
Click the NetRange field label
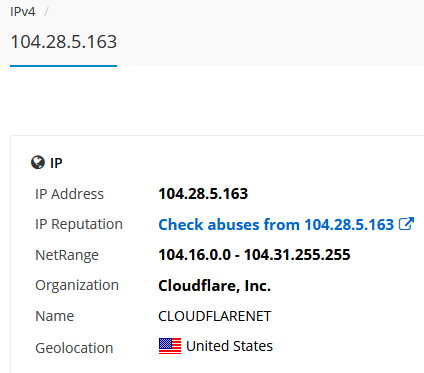coord(67,255)
